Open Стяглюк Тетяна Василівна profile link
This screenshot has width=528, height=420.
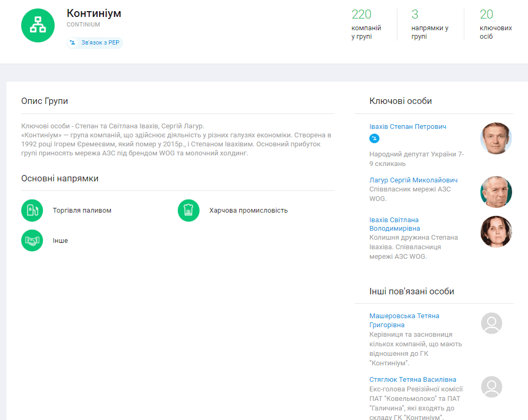coord(412,380)
